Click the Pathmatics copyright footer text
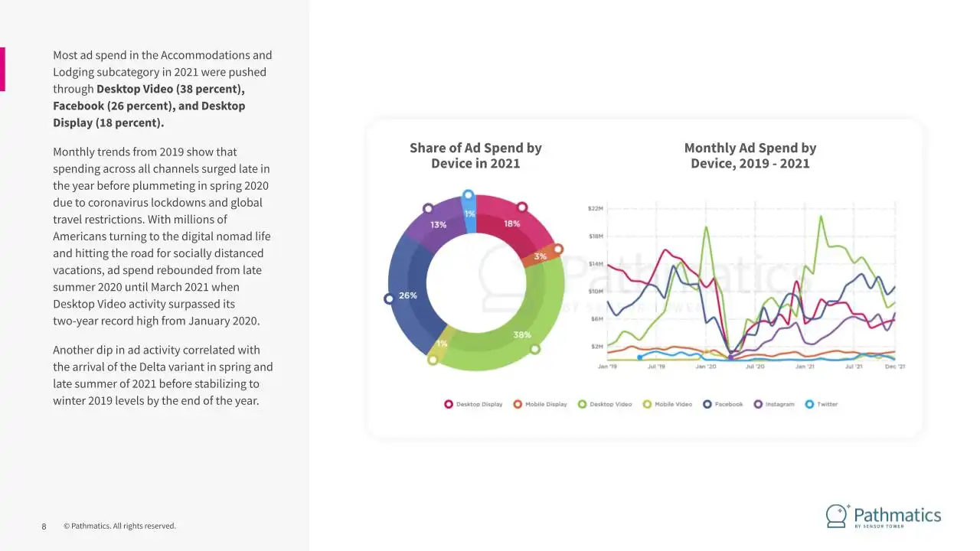The height and width of the screenshot is (551, 980). [x=119, y=526]
